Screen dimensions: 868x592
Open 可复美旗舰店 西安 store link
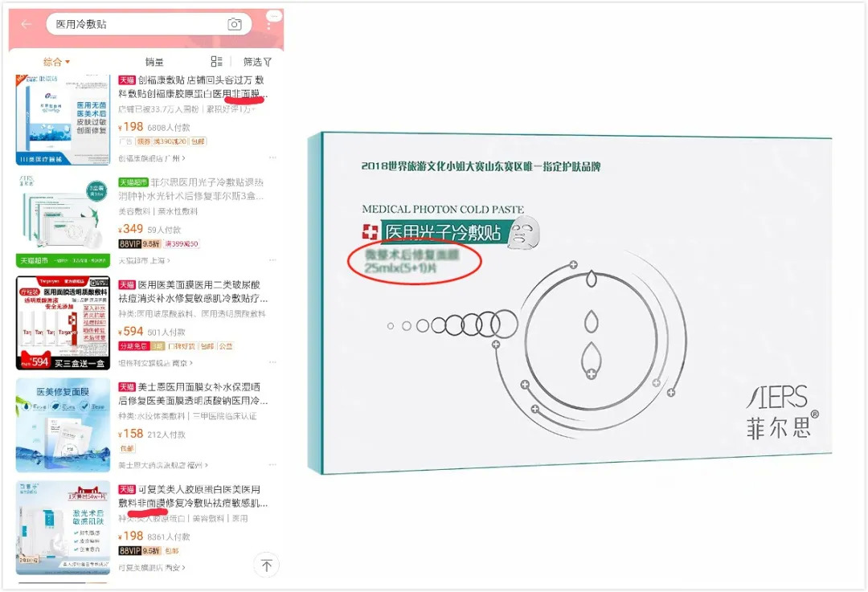point(152,568)
